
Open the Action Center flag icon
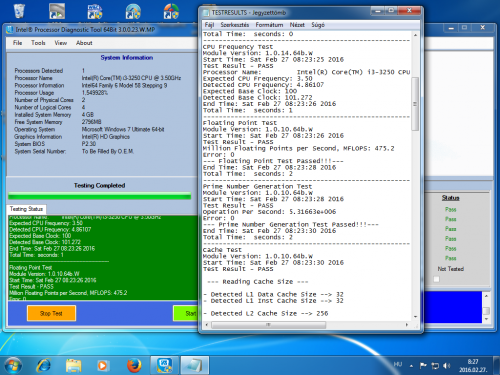423,366
